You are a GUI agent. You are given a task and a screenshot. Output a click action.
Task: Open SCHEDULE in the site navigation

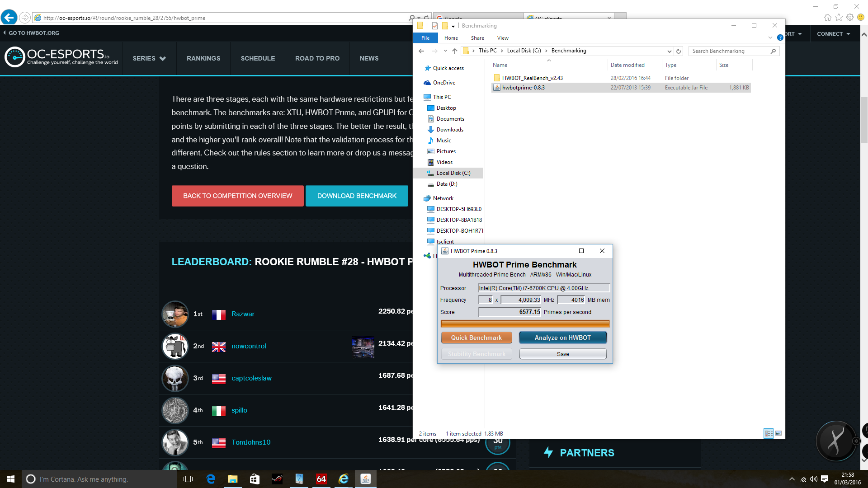(x=258, y=58)
